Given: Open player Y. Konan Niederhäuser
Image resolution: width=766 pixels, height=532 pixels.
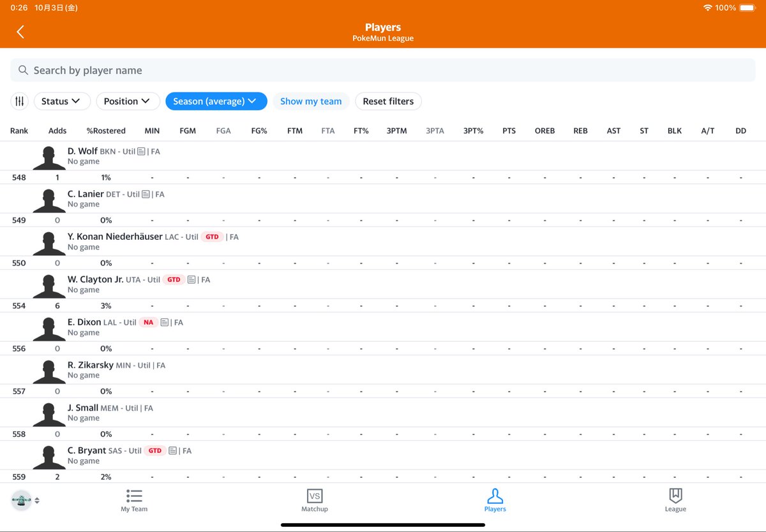Looking at the screenshot, I should pyautogui.click(x=115, y=237).
